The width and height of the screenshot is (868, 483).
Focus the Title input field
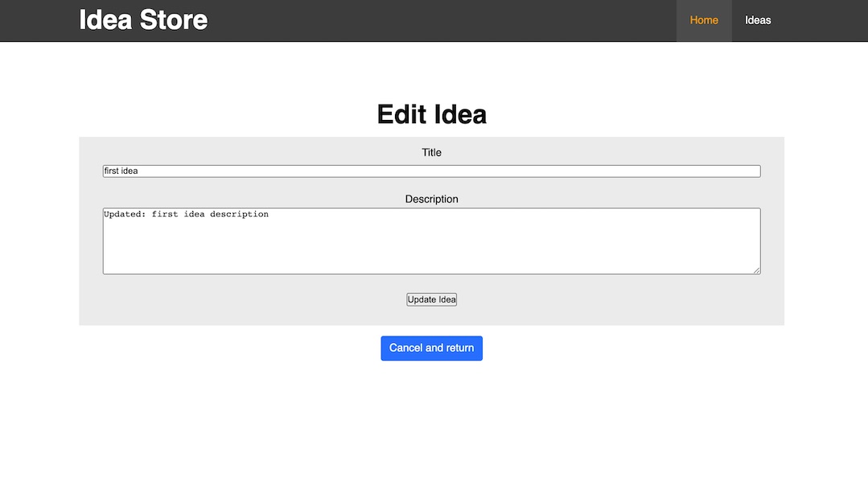(x=431, y=171)
